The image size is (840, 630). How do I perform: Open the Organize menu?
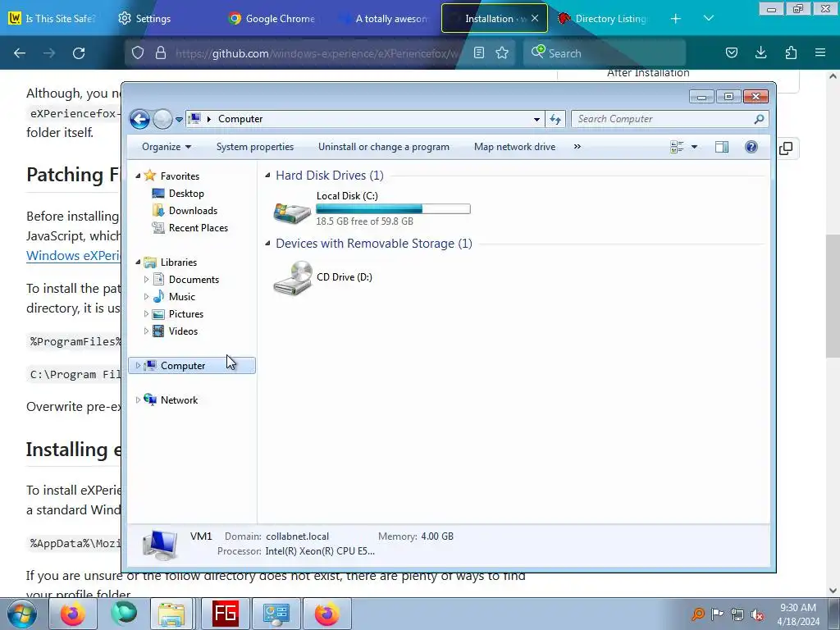point(166,147)
